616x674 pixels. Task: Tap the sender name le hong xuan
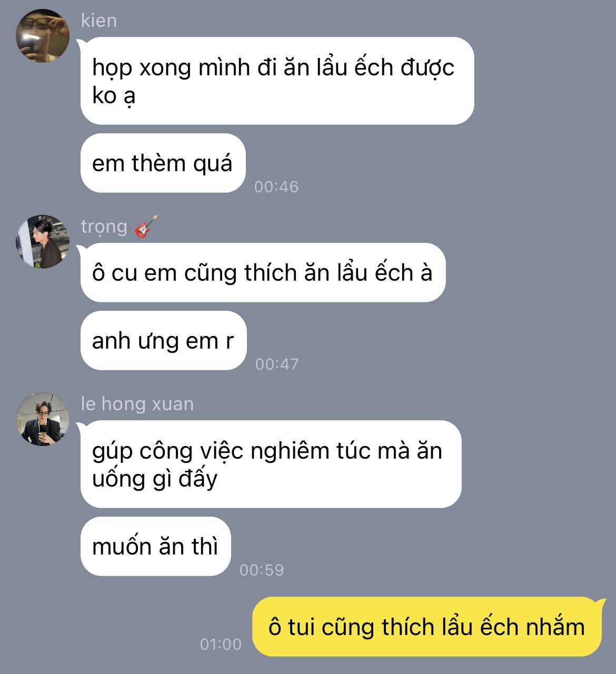point(137,404)
